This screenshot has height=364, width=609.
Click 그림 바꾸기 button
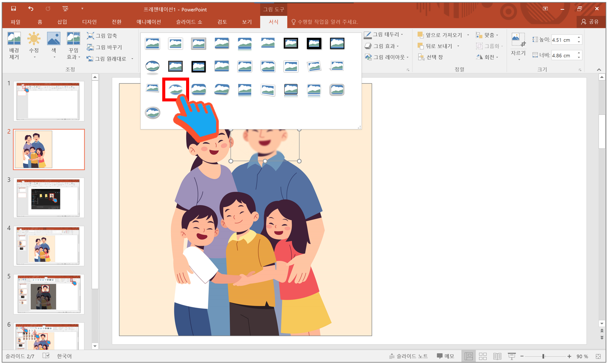[104, 47]
